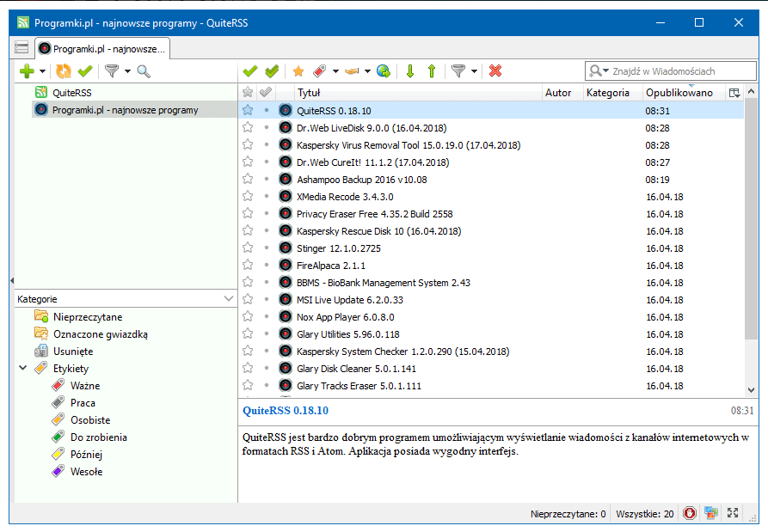Go to next unread news down arrow
Screen dimensions: 768x532
410,71
